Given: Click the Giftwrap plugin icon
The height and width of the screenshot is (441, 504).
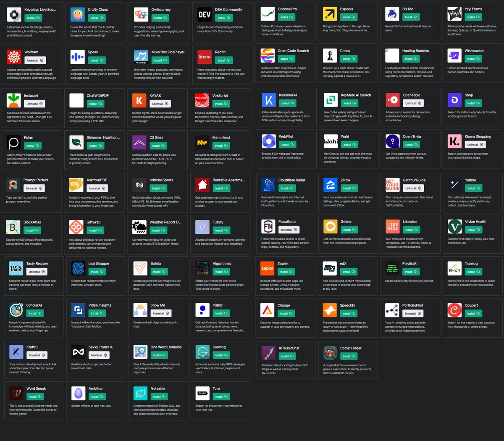Looking at the screenshot, I should 76,227.
